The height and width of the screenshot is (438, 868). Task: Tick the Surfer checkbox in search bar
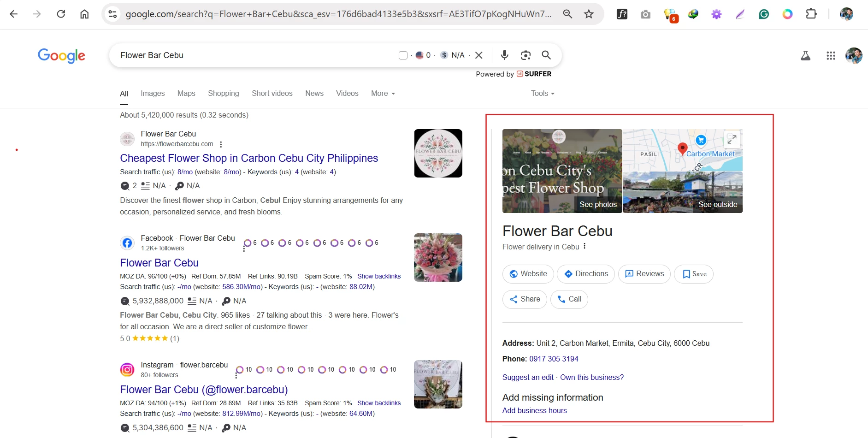(x=403, y=55)
